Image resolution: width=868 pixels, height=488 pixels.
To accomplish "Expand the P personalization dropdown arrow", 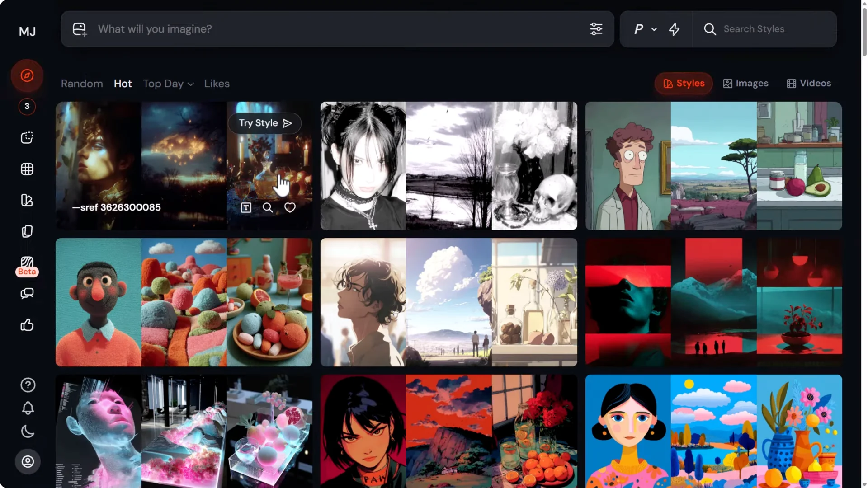I will pos(654,29).
